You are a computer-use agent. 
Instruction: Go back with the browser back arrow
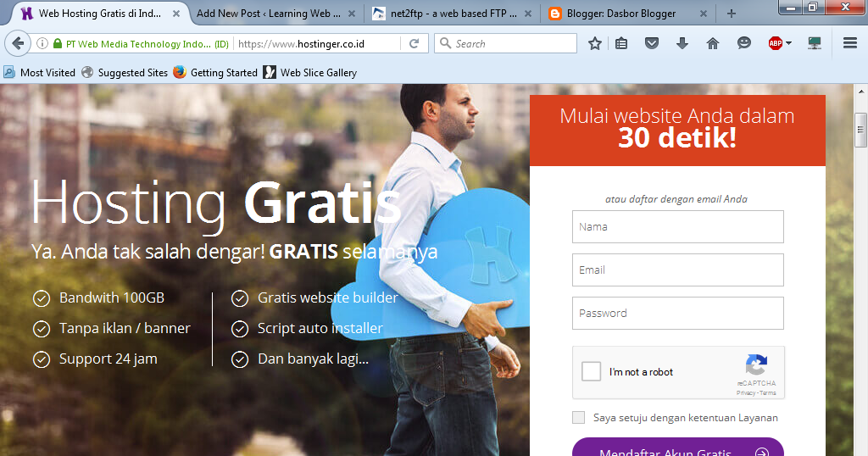point(18,43)
